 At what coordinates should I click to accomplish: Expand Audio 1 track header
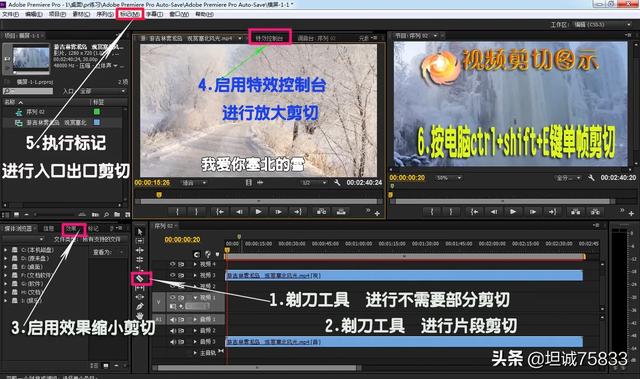click(x=195, y=319)
